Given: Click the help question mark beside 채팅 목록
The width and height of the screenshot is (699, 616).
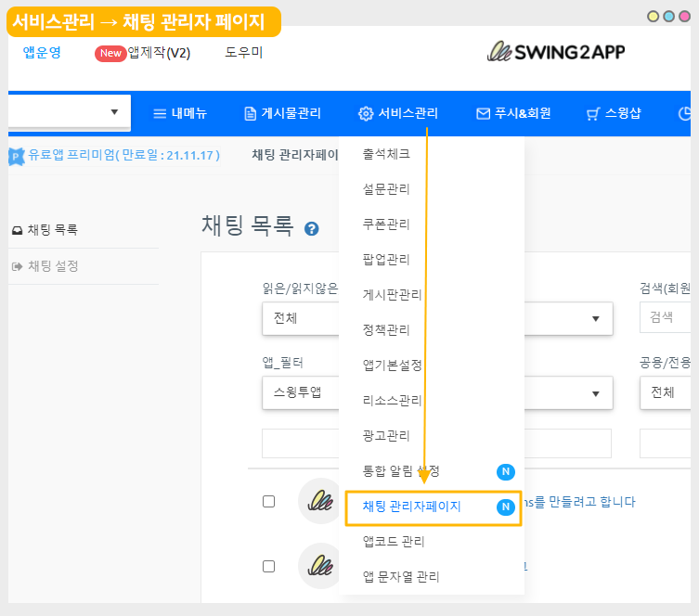Looking at the screenshot, I should (312, 228).
